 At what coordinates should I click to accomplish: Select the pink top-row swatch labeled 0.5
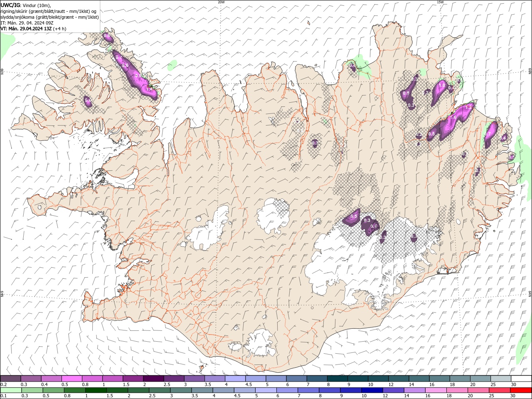(x=71, y=379)
